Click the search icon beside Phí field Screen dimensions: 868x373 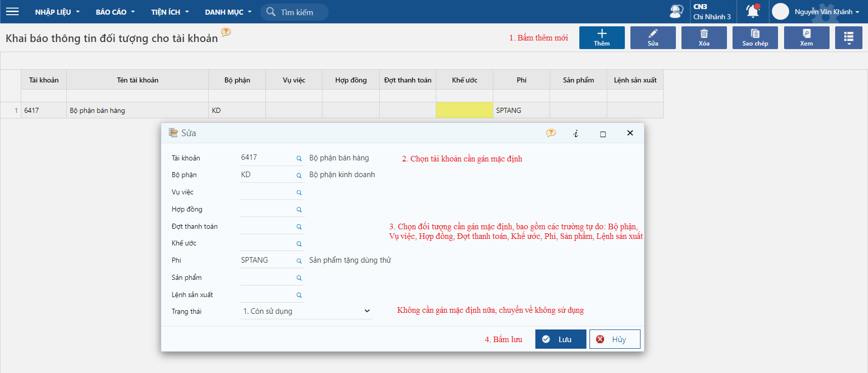(x=299, y=261)
